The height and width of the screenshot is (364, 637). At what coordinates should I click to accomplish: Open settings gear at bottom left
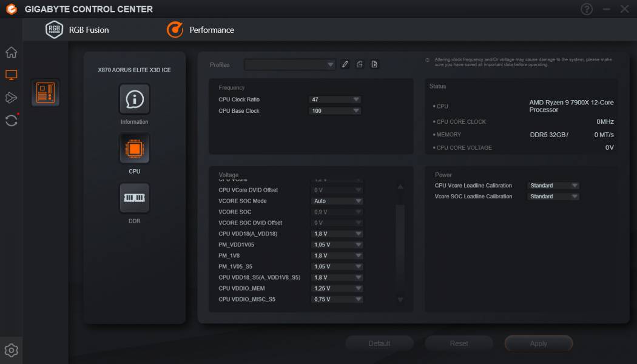tap(11, 350)
